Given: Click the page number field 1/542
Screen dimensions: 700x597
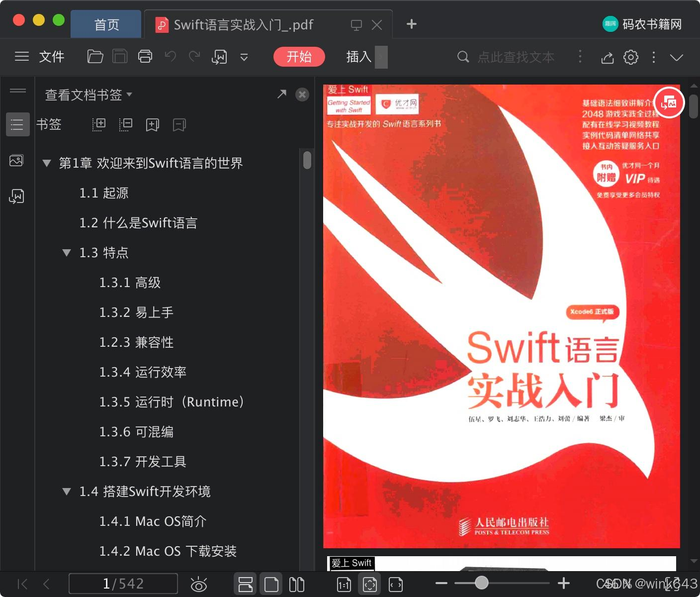Looking at the screenshot, I should (x=123, y=584).
